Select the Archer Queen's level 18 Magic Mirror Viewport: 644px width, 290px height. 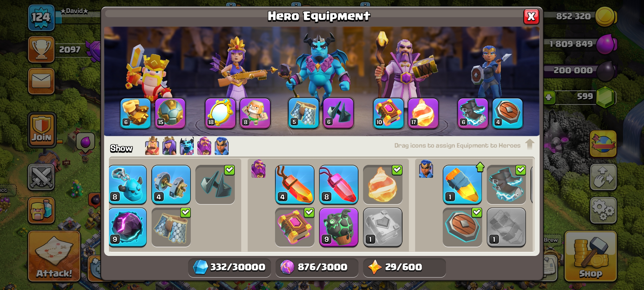[x=220, y=113]
